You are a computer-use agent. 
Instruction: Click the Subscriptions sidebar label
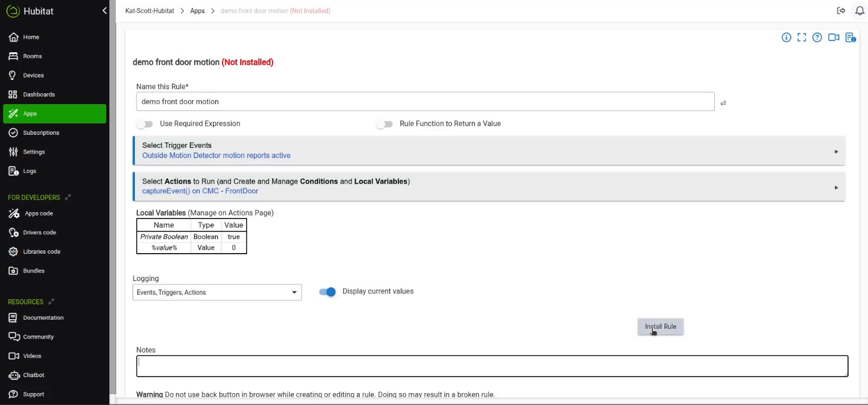(x=41, y=133)
